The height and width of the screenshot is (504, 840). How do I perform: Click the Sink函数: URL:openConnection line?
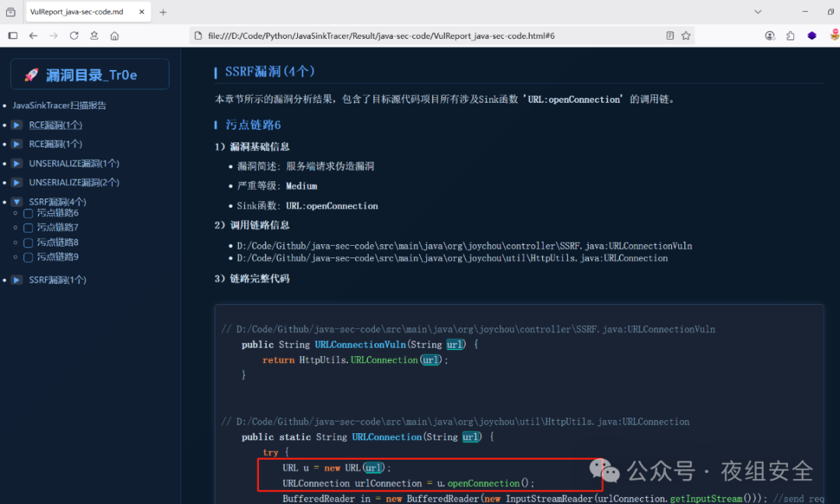tap(307, 205)
